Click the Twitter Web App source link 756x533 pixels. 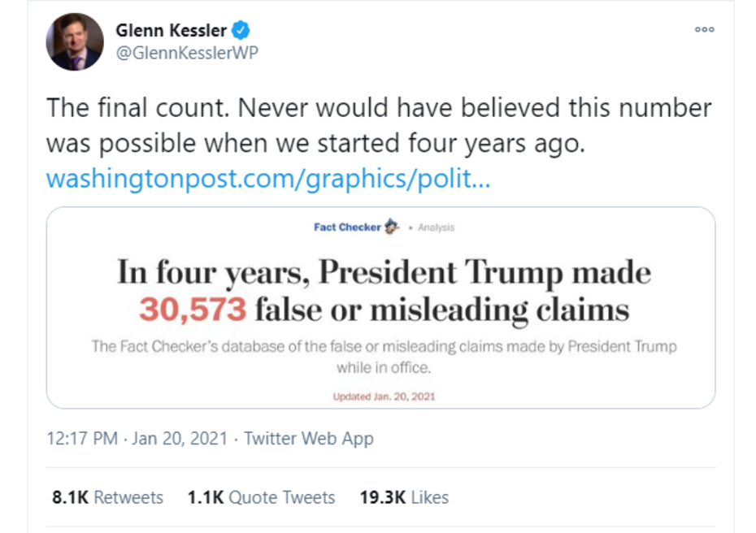[x=309, y=439]
